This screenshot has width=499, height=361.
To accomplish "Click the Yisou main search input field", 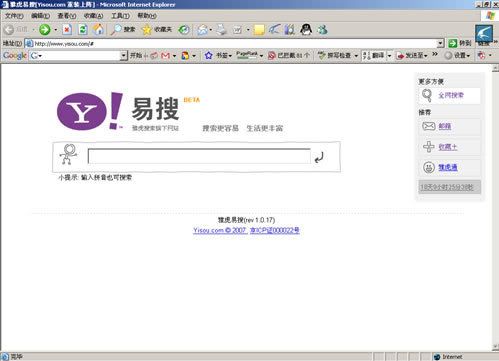I will (199, 156).
